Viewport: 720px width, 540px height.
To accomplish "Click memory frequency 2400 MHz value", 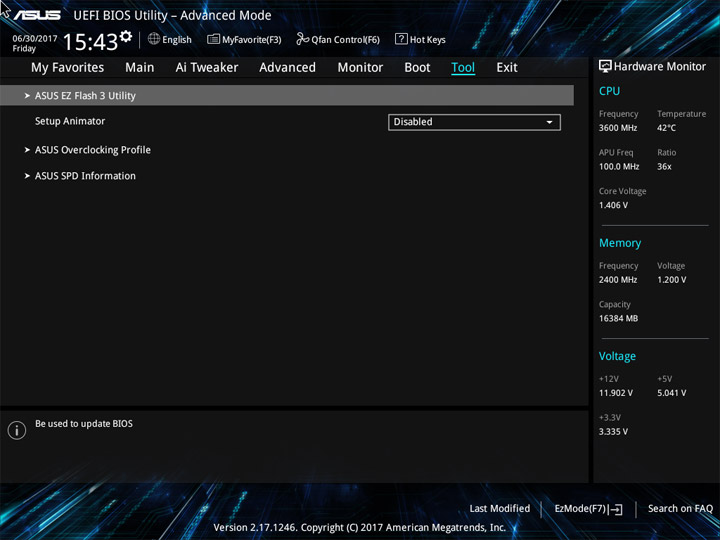I will tap(618, 280).
